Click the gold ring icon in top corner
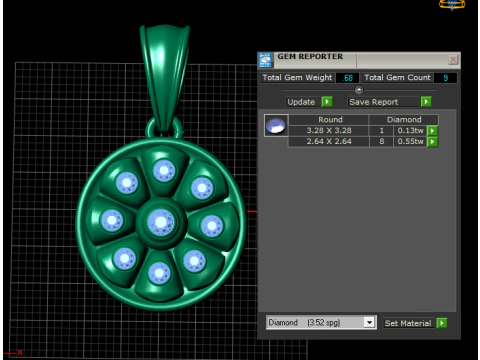The width and height of the screenshot is (480, 360). click(452, 5)
